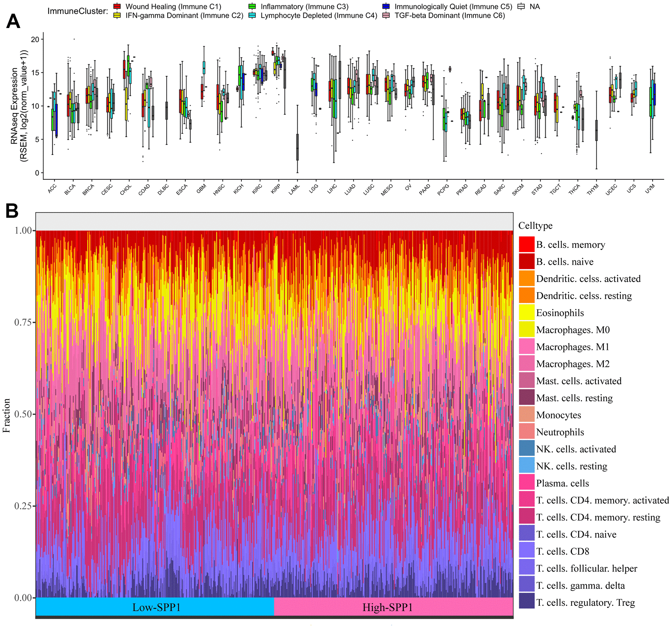Click the TGF-beta Dominant (Immune C6) legend icon
672x628 pixels.
pyautogui.click(x=386, y=15)
